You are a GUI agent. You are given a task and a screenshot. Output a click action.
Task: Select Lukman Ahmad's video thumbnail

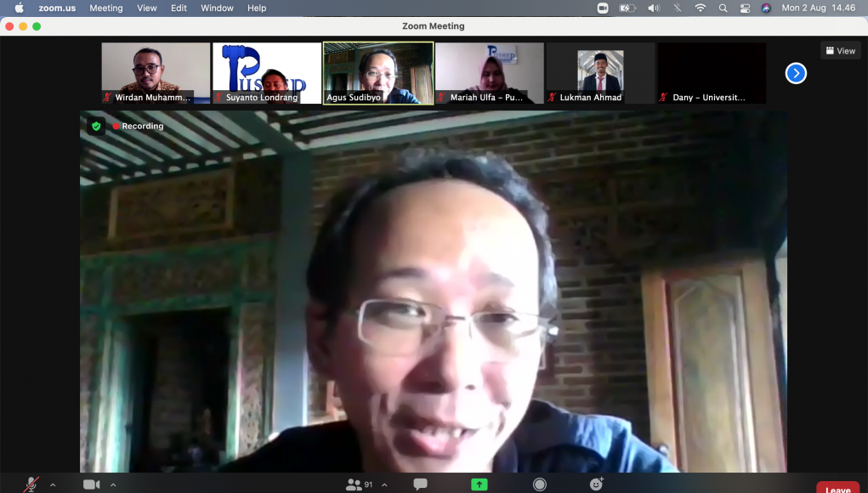click(x=600, y=73)
